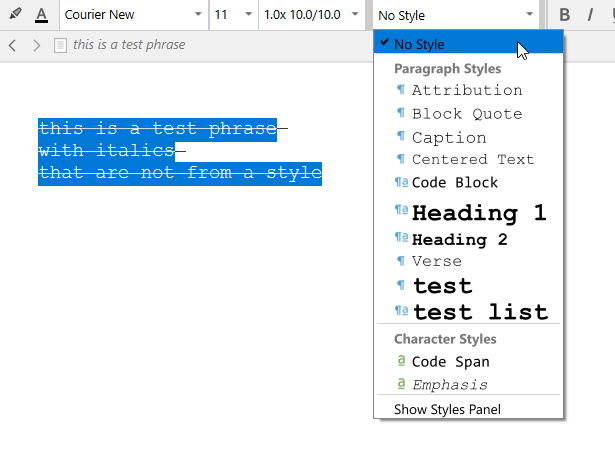615x452 pixels.
Task: Collapse the No Style styles dropdown
Action: pos(455,15)
